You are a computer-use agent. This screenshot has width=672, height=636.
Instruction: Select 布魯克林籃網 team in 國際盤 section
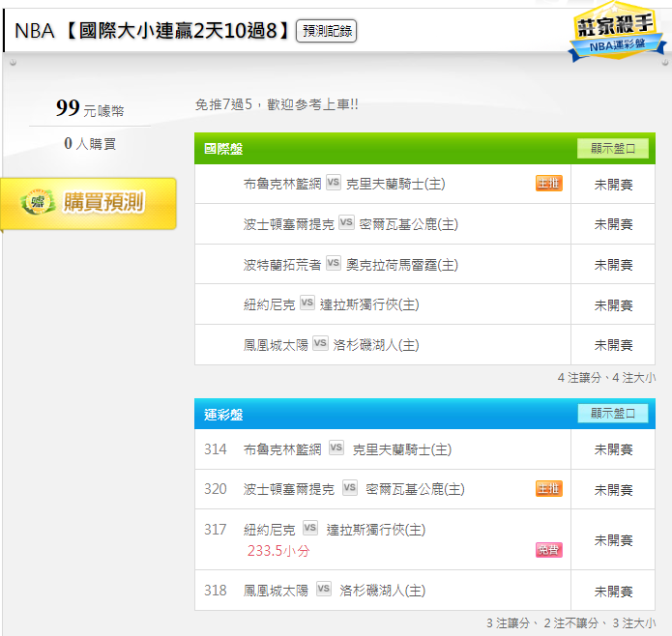[x=282, y=184]
